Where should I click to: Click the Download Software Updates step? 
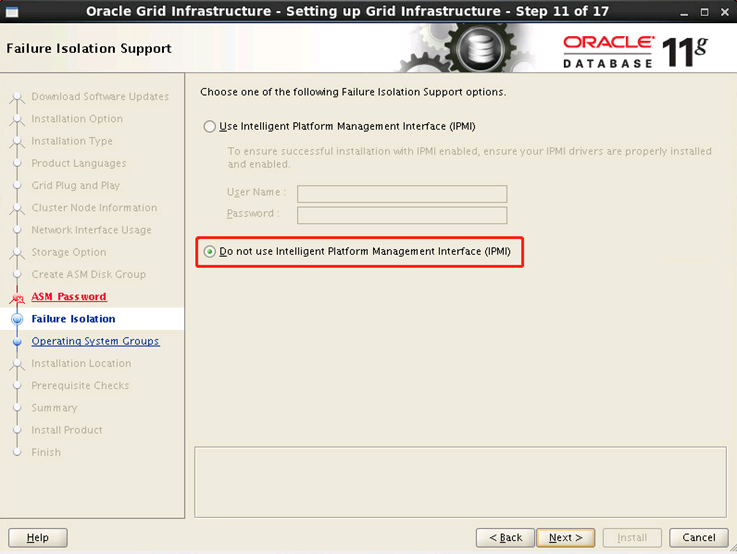(100, 96)
